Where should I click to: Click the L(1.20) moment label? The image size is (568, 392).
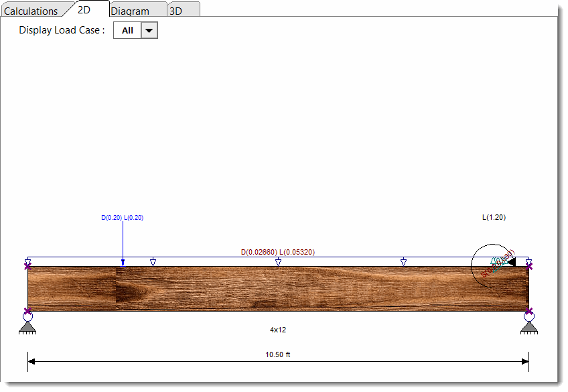(x=494, y=217)
